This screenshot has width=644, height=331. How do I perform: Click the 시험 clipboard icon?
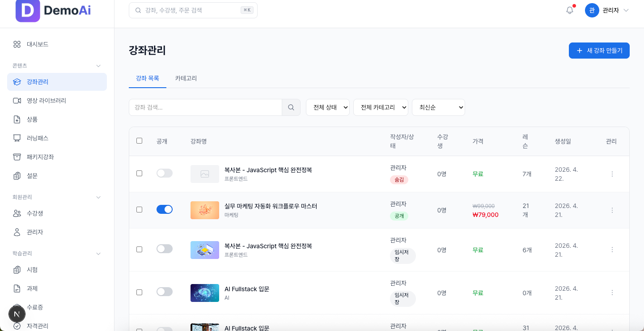coord(17,270)
